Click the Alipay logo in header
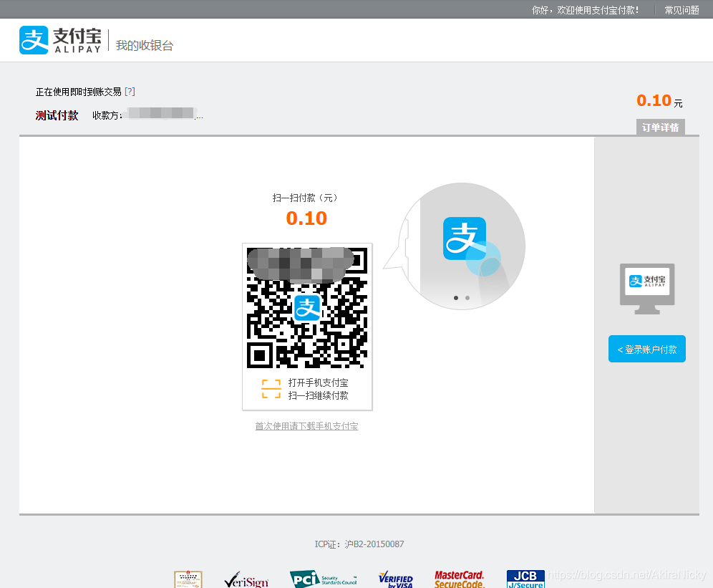Image resolution: width=713 pixels, height=588 pixels. pos(60,40)
